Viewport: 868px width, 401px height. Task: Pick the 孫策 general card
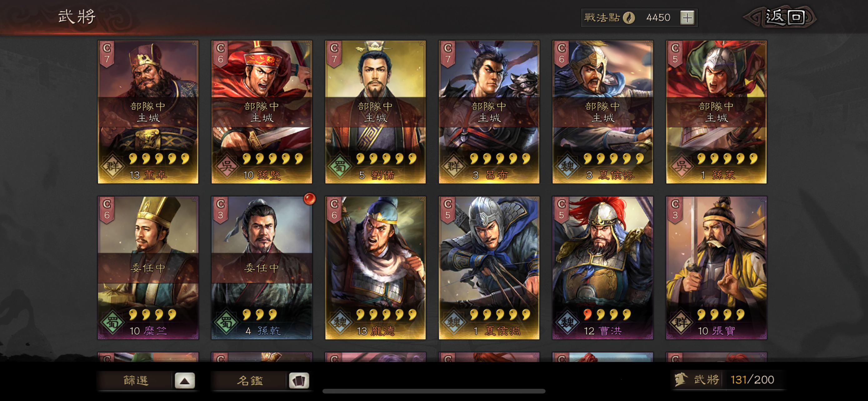[x=716, y=112]
